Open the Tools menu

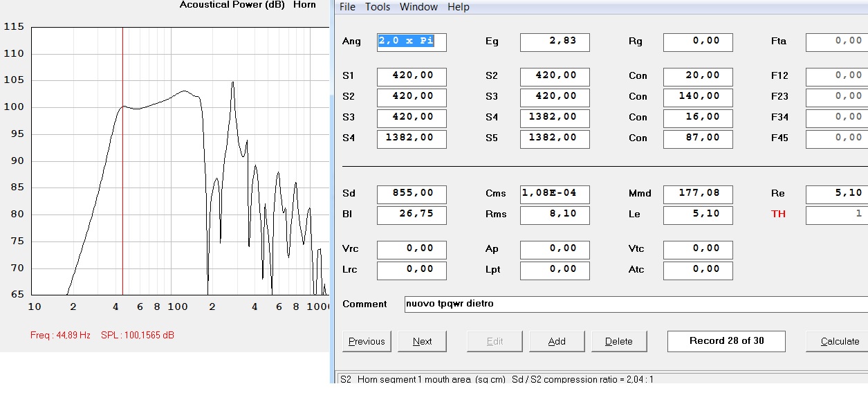click(x=378, y=7)
